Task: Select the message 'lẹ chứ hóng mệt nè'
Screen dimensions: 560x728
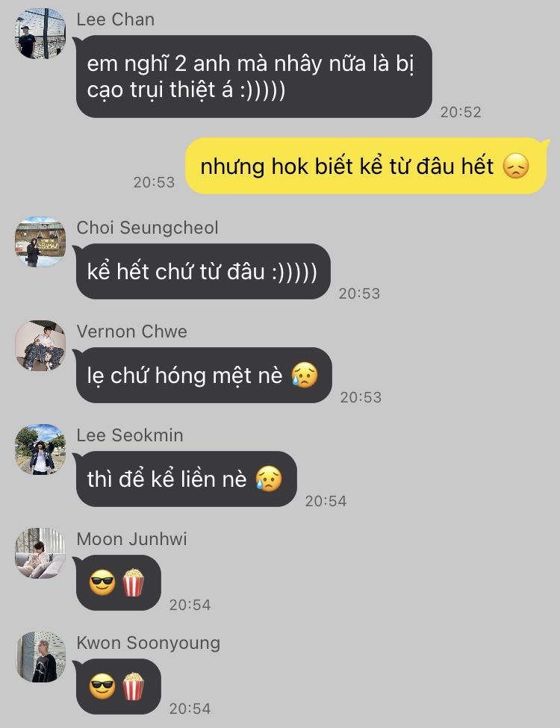Action: point(204,375)
